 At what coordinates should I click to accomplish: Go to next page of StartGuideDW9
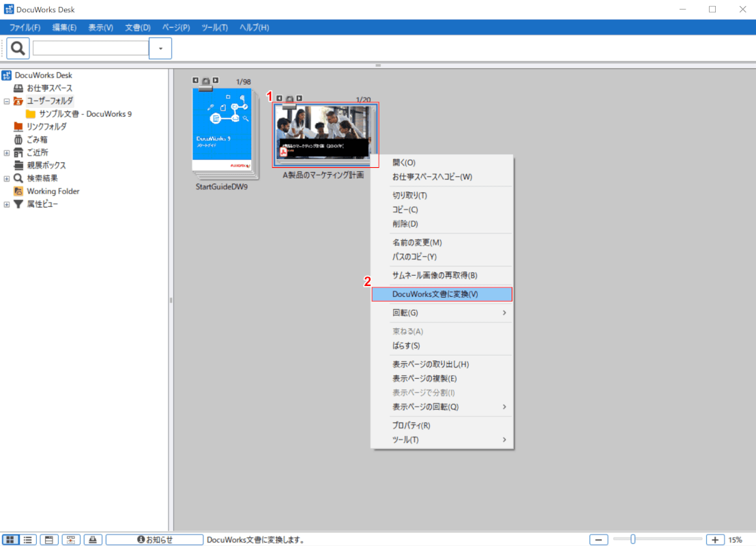click(216, 81)
